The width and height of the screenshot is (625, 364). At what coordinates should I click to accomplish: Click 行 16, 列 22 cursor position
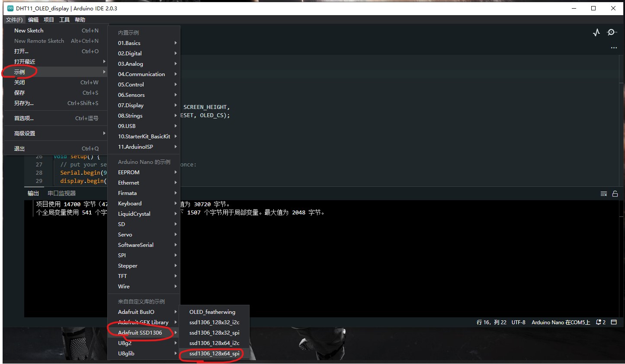click(491, 322)
